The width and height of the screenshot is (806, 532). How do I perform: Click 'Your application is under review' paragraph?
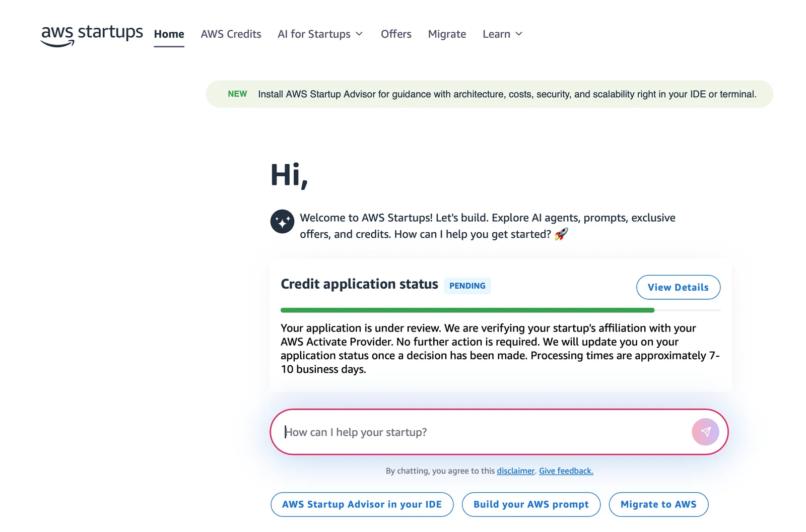(x=500, y=349)
